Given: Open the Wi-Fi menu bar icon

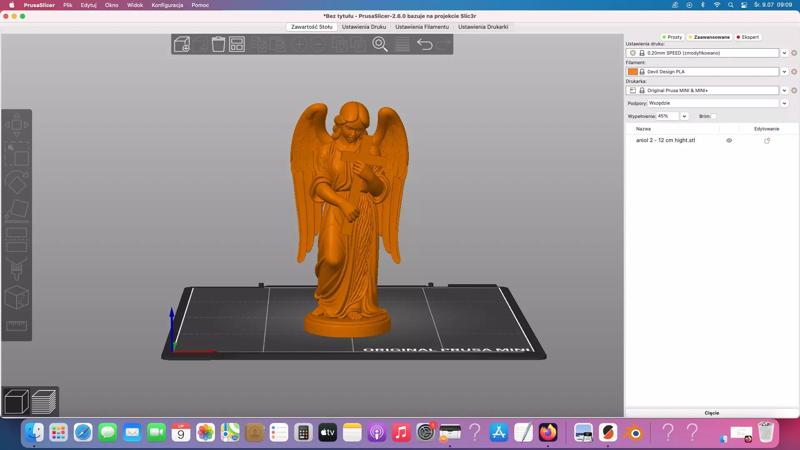Looking at the screenshot, I should 717,5.
